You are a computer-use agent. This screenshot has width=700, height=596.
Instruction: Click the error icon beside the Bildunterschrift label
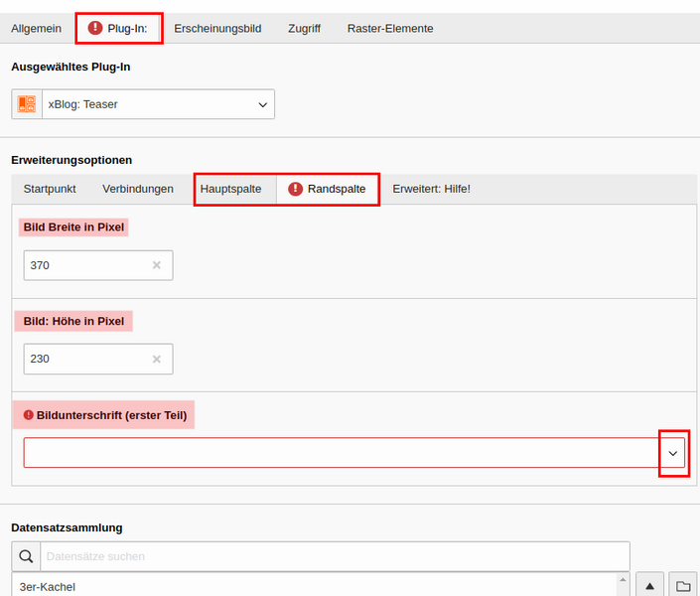click(x=29, y=415)
